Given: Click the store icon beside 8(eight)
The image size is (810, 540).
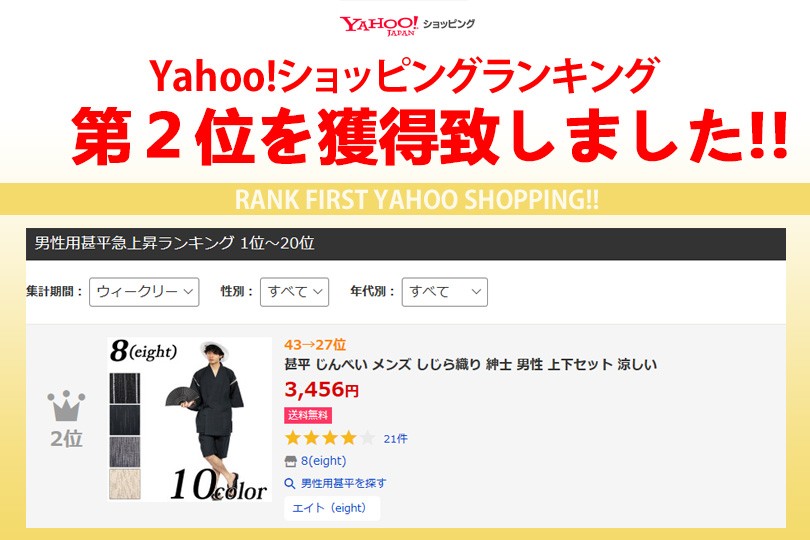Looking at the screenshot, I should pos(290,461).
